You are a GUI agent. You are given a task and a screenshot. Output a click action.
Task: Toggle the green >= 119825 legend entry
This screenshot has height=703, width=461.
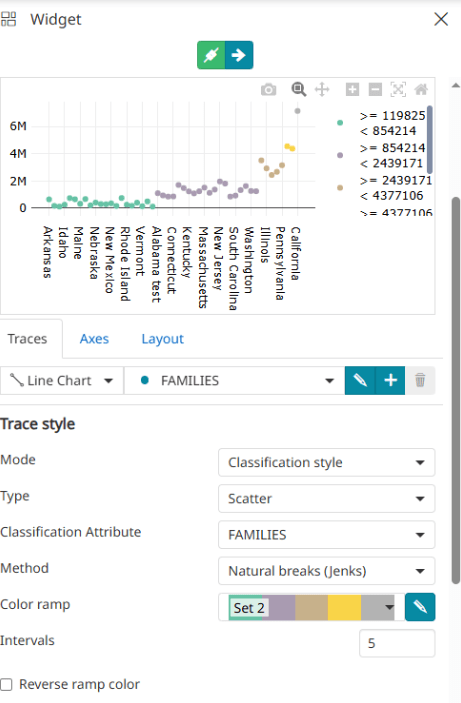pyautogui.click(x=383, y=123)
